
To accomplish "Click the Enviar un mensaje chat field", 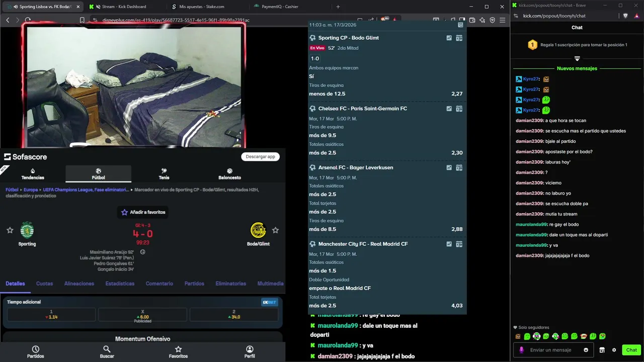I will pyautogui.click(x=552, y=350).
